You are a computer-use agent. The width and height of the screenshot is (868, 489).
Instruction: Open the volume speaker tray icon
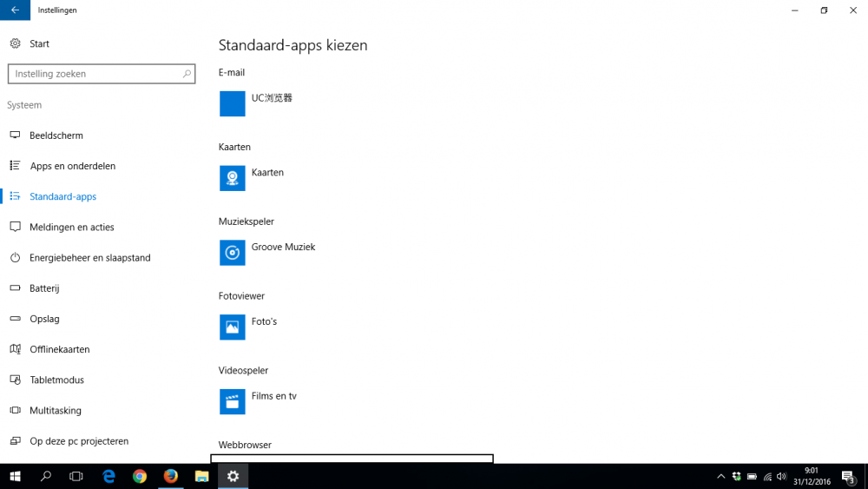pyautogui.click(x=782, y=476)
